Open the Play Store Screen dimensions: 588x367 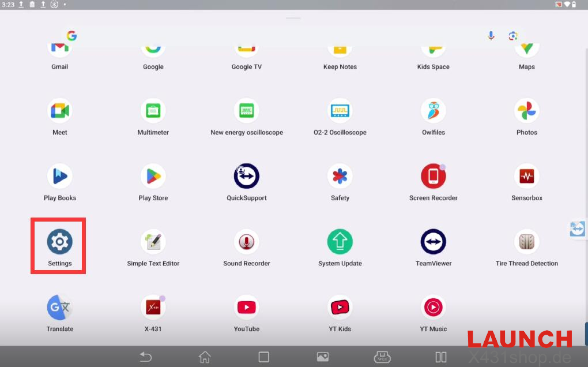click(x=153, y=177)
